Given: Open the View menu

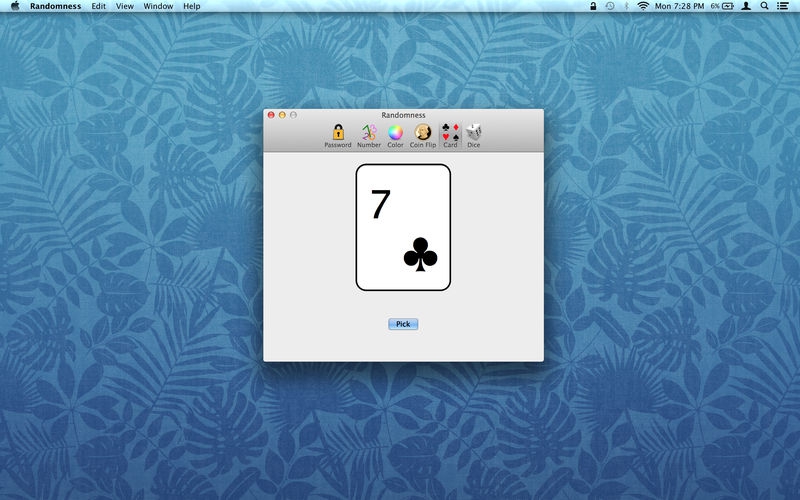Looking at the screenshot, I should (x=124, y=6).
